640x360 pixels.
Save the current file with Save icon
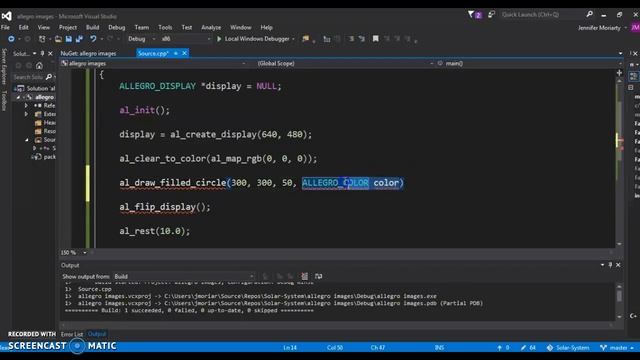point(69,39)
